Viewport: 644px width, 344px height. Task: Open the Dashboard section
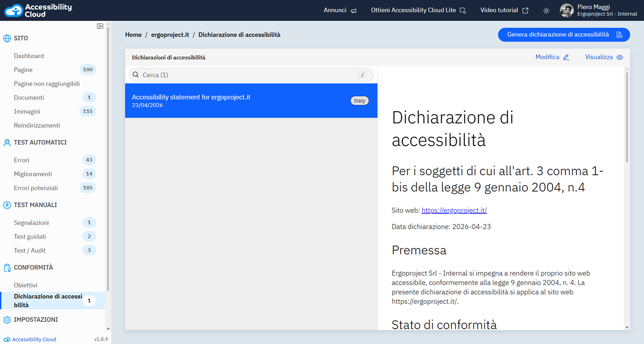(x=29, y=56)
